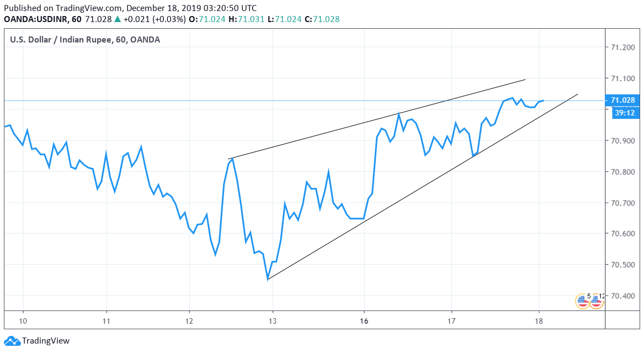The image size is (644, 353).
Task: Click the 70.700 price axis label
Action: (x=622, y=203)
